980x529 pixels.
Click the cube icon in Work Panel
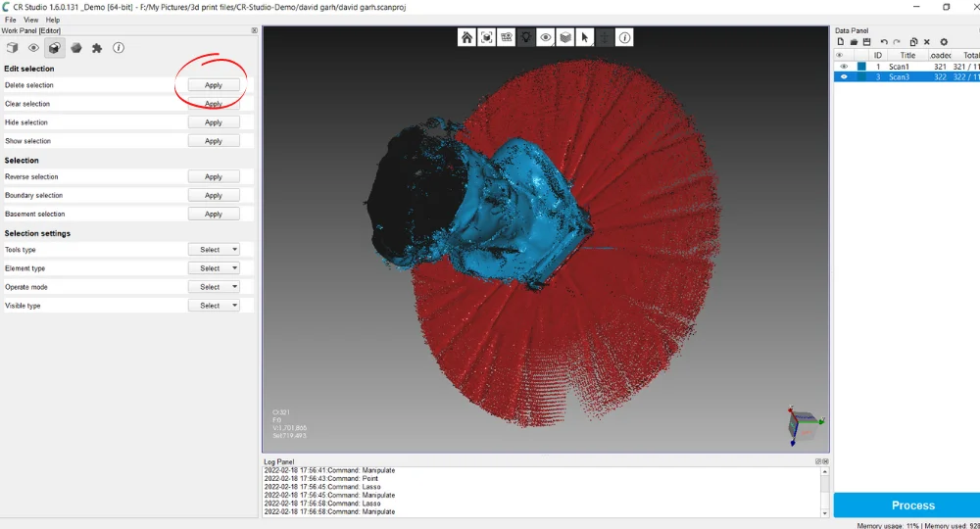pos(12,47)
